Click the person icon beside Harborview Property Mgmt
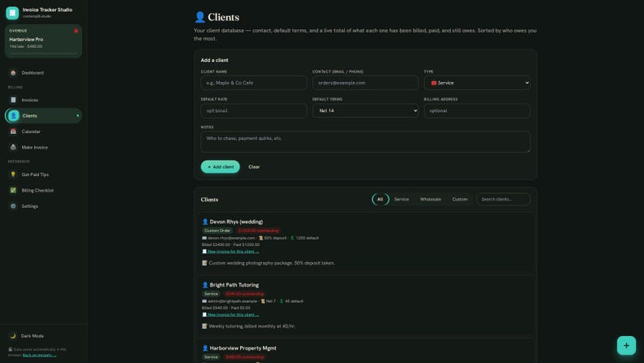The height and width of the screenshot is (363, 644). pos(205,348)
